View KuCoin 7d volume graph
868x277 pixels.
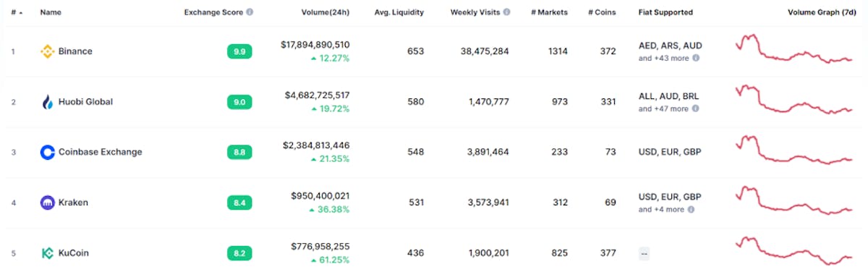coord(795,252)
